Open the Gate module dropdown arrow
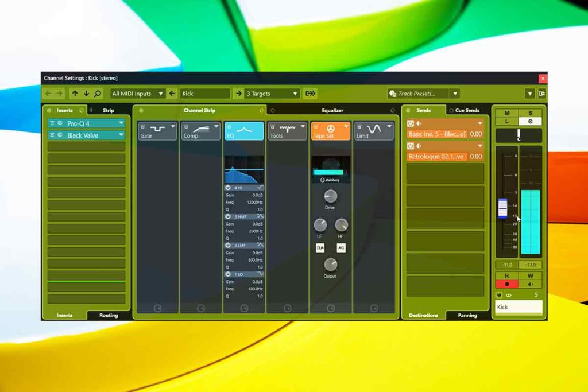588x392 pixels. pos(173,127)
